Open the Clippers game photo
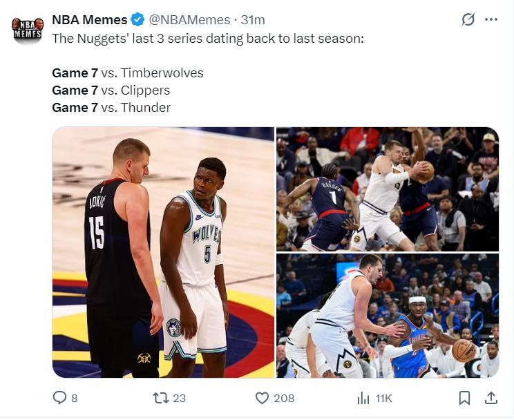The width and height of the screenshot is (514, 420). (x=387, y=189)
